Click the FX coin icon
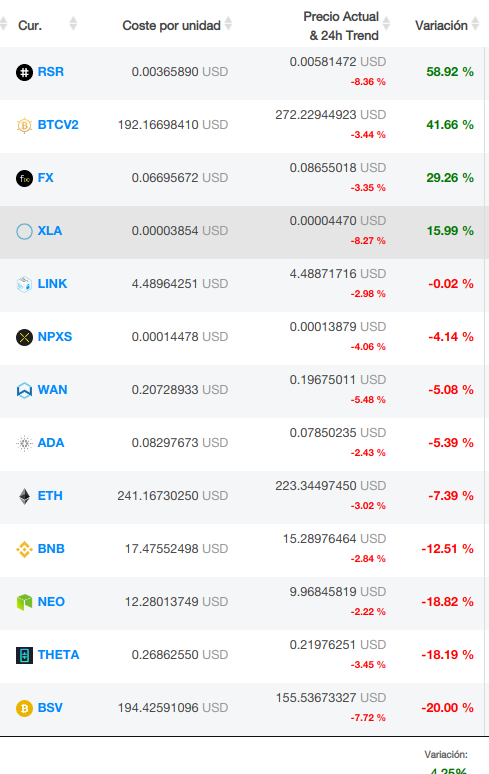 coord(24,178)
